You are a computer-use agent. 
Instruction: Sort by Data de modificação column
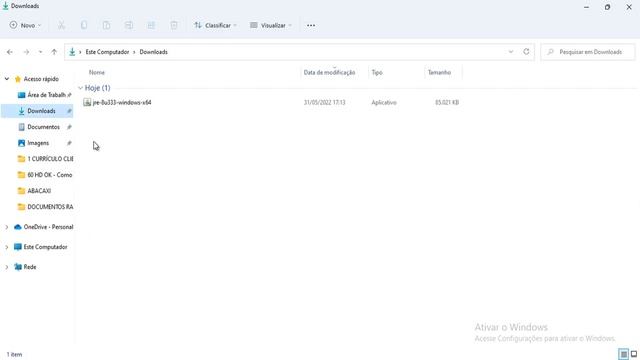329,72
